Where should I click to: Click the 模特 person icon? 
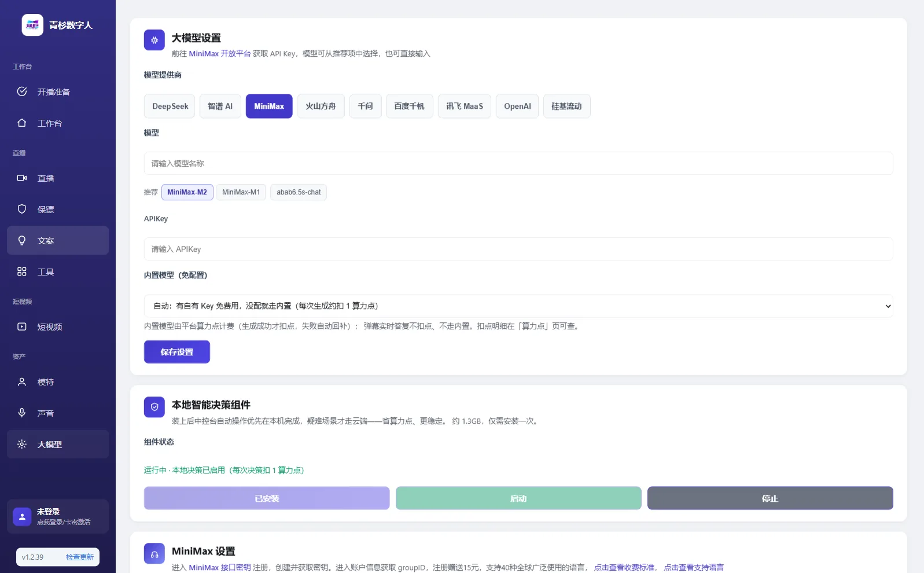coord(22,381)
